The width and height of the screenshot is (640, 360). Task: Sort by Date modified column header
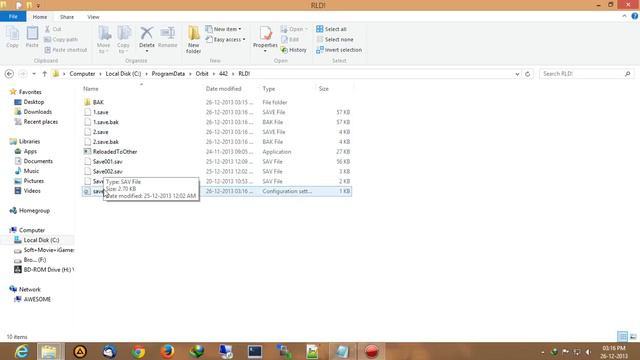[224, 89]
